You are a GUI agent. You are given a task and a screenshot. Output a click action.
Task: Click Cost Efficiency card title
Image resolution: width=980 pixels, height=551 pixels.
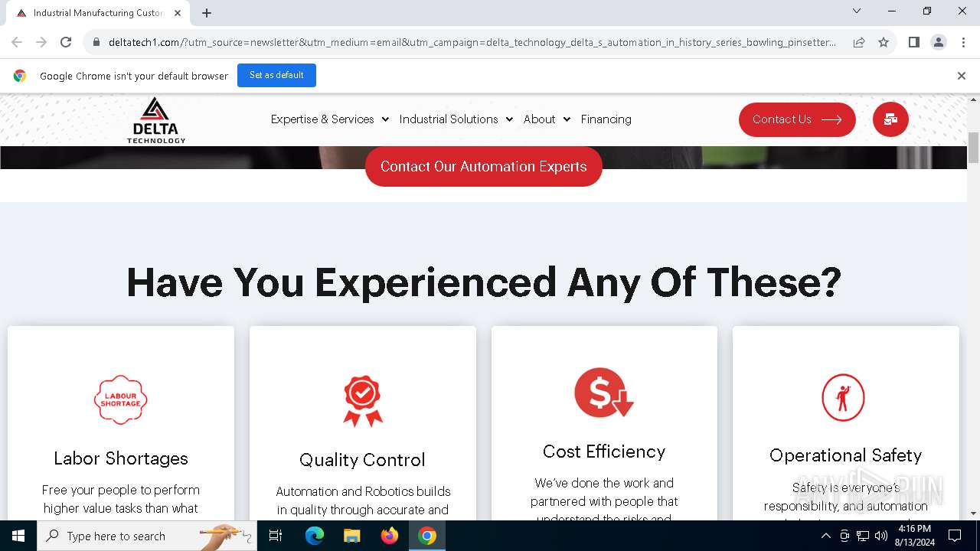coord(604,452)
